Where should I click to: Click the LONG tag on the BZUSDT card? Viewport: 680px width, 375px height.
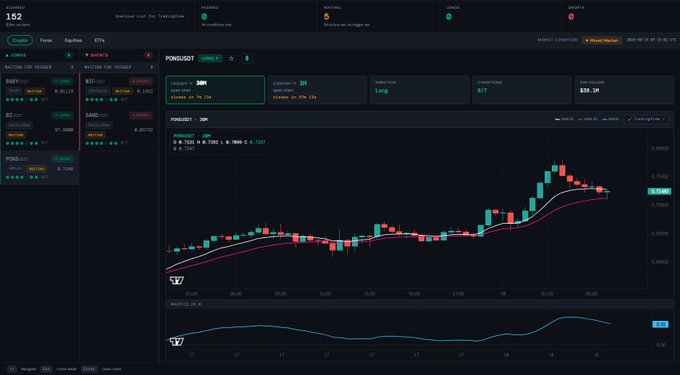click(62, 115)
